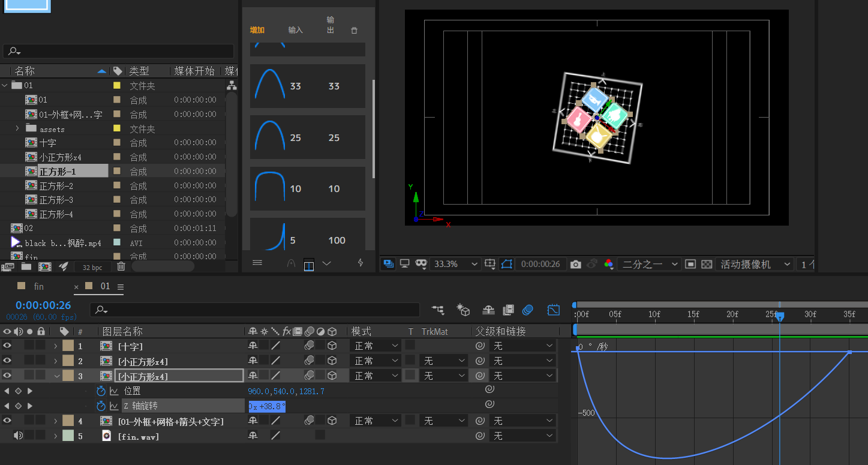This screenshot has height=465, width=868.
Task: Toggle the Graph Editor button in timeline
Action: [x=554, y=310]
